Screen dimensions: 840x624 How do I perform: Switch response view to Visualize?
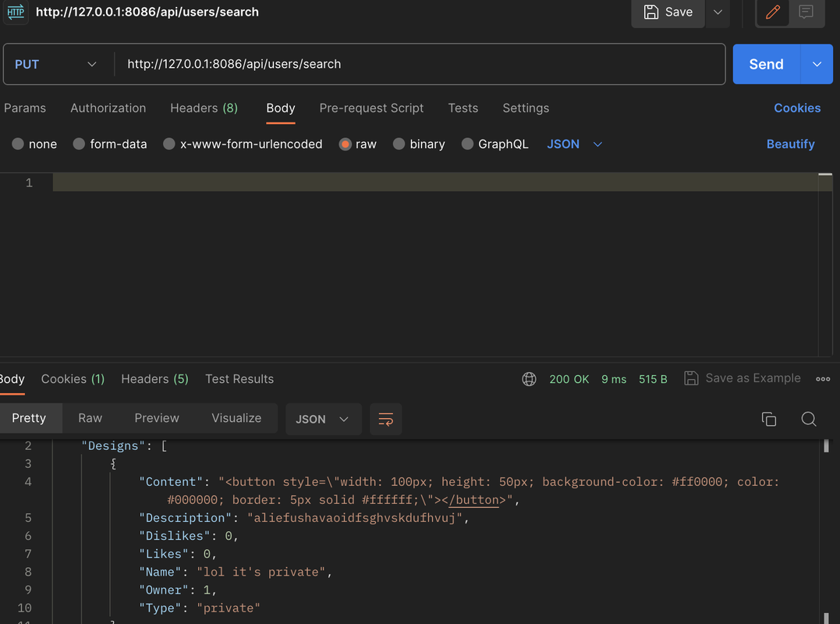pos(236,418)
